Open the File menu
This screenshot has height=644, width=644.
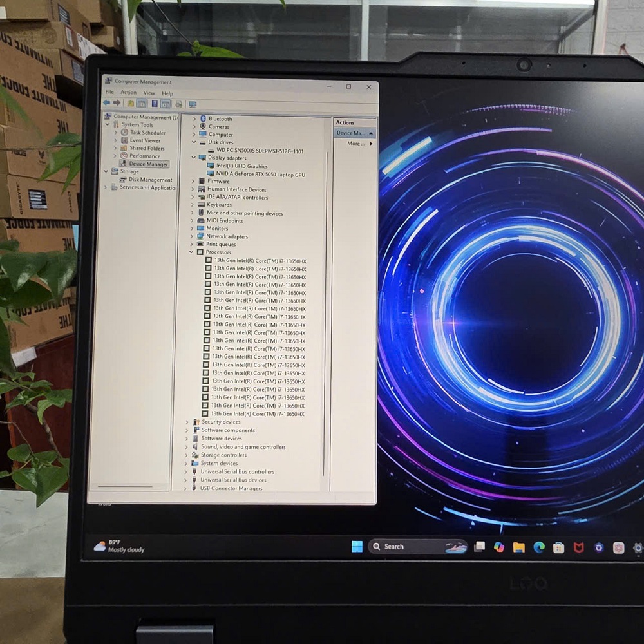[109, 92]
